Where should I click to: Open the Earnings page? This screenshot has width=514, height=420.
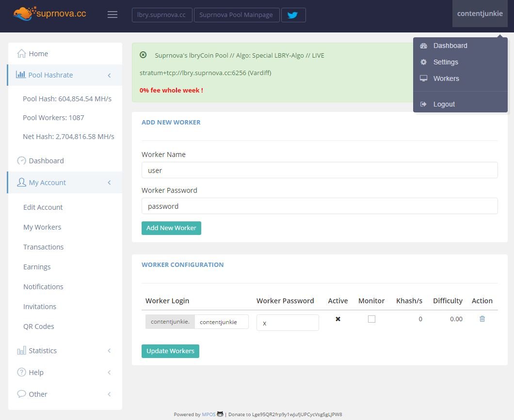point(37,267)
